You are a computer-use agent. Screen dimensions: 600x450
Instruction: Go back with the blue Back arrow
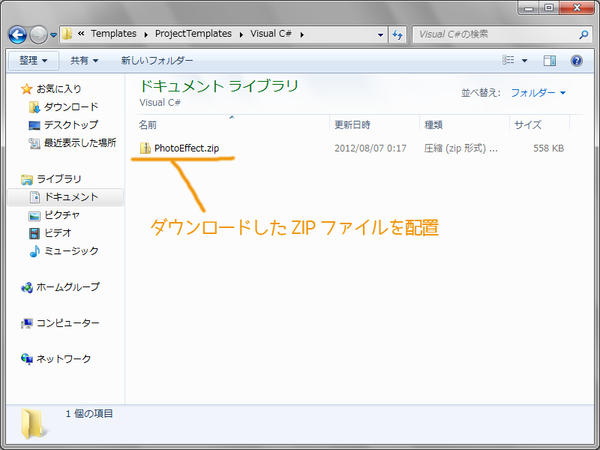coord(18,35)
